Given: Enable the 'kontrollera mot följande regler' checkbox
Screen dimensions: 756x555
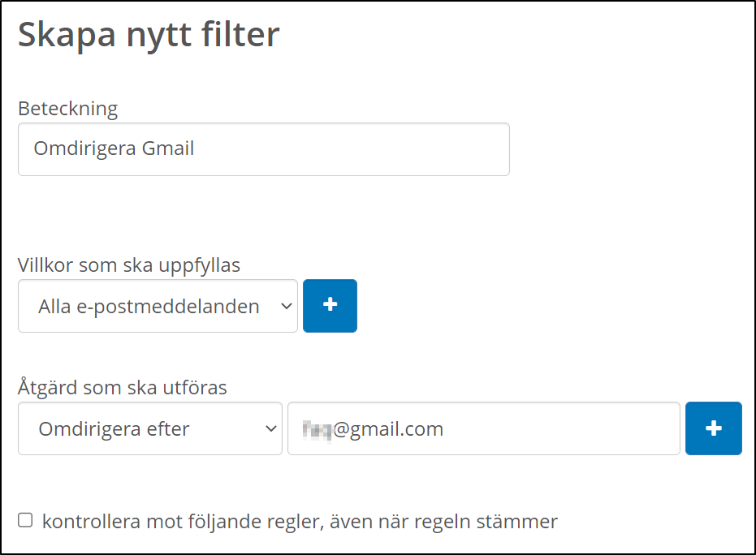Looking at the screenshot, I should (x=25, y=520).
